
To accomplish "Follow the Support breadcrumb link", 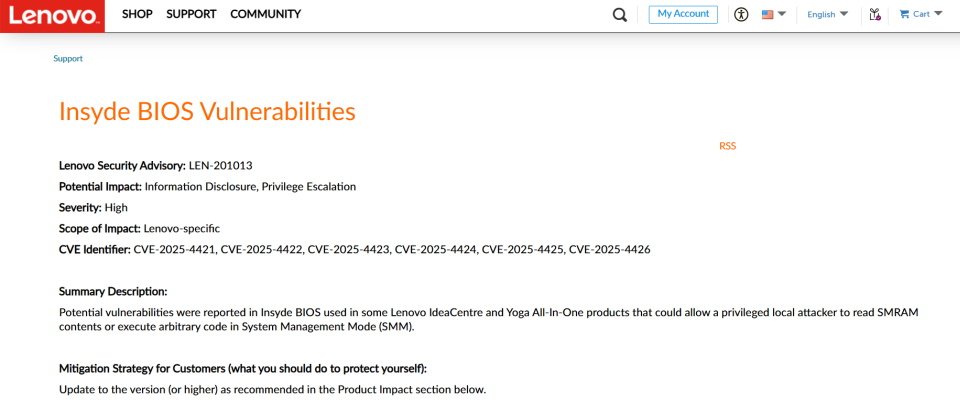I will (68, 59).
